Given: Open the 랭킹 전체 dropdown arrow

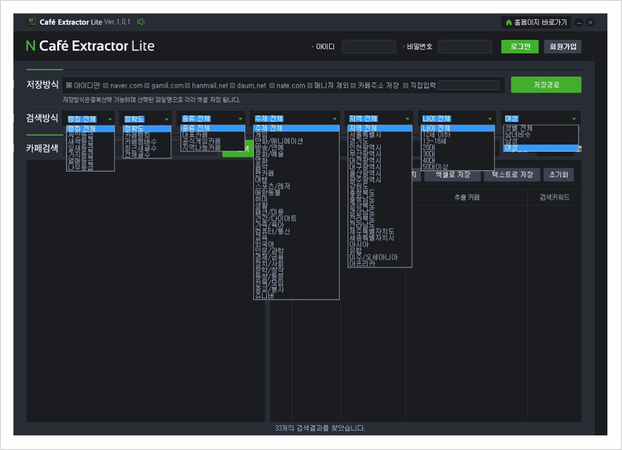Looking at the screenshot, I should pyautogui.click(x=110, y=119).
